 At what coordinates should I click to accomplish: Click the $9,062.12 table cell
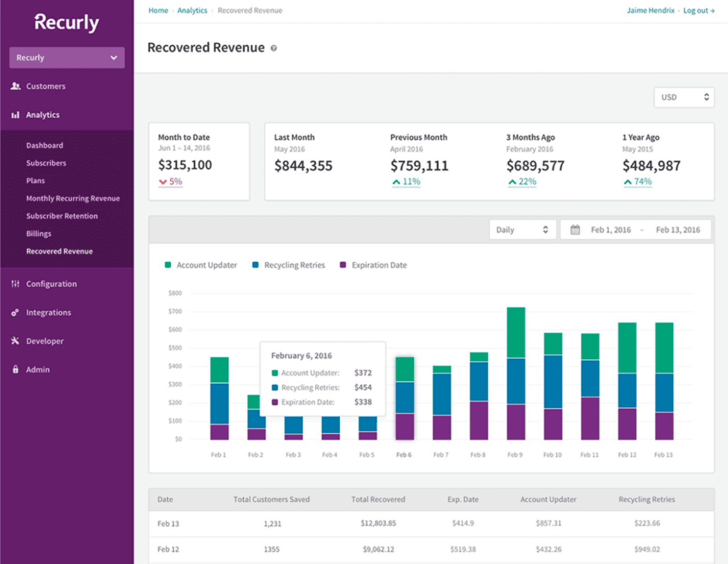coord(378,549)
